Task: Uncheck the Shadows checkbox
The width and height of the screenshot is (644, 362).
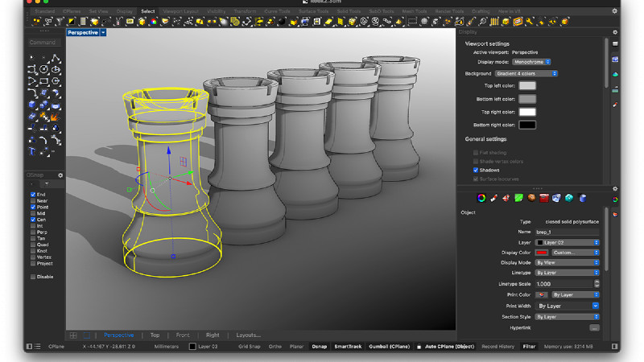Action: tap(476, 170)
